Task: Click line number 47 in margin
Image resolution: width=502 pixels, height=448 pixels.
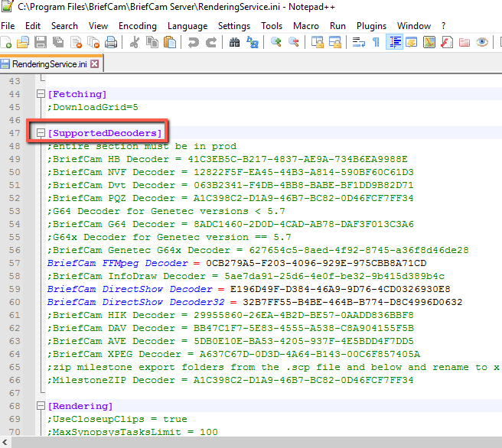Action: 15,133
